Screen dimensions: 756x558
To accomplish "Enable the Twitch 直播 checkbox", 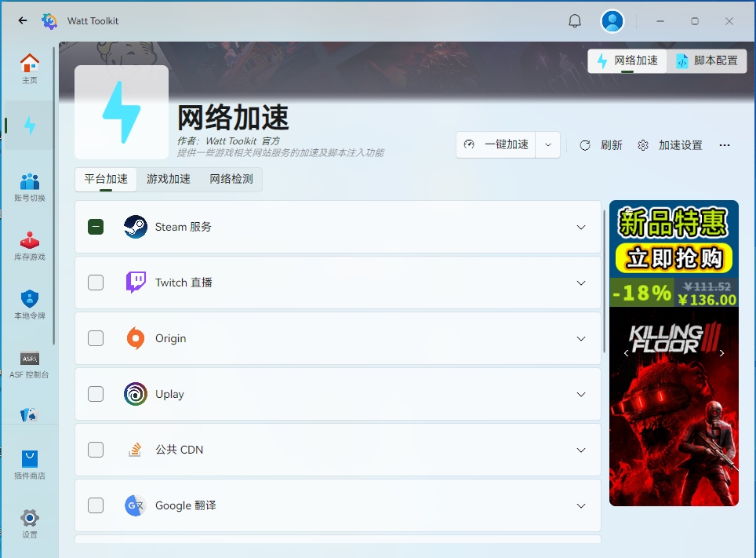I will pyautogui.click(x=95, y=283).
